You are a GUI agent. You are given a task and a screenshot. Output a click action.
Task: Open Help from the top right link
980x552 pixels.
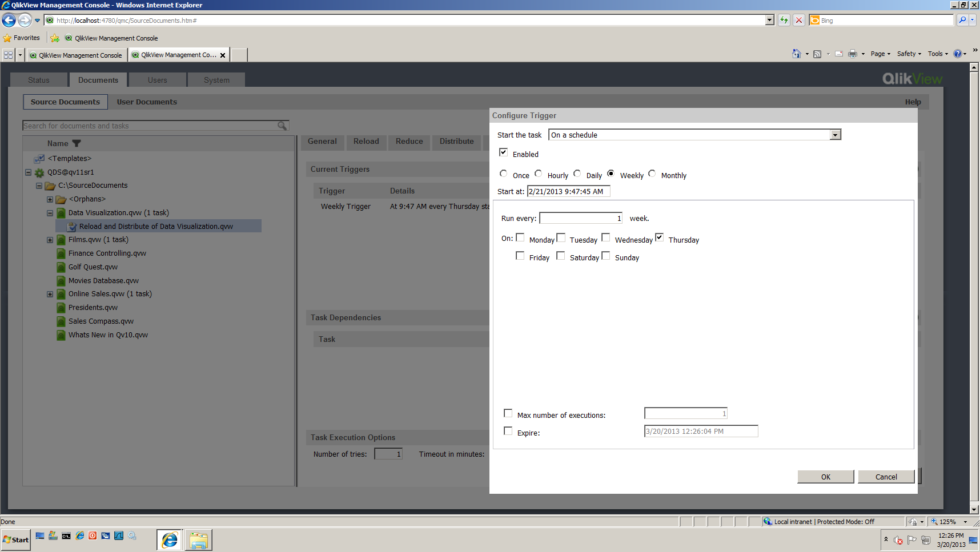coord(913,101)
